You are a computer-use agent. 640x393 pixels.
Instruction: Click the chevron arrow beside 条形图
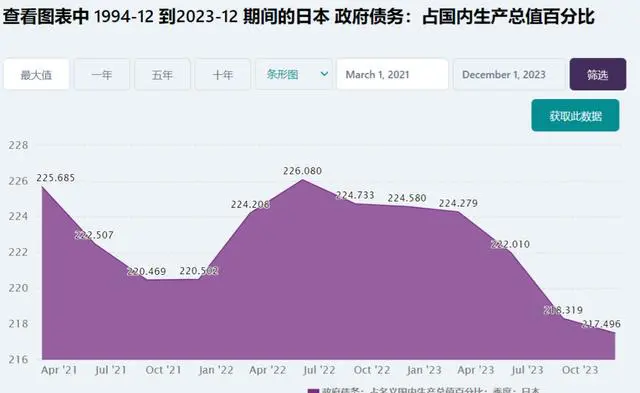pyautogui.click(x=324, y=74)
